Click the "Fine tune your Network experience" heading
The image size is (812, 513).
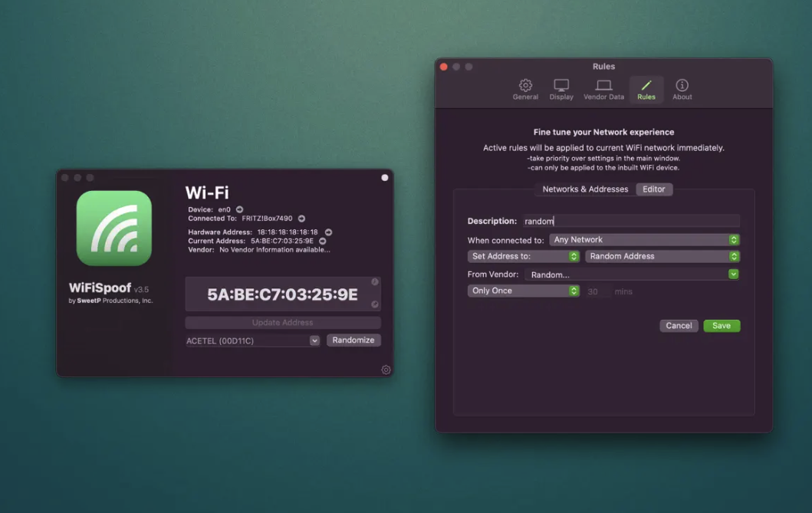click(603, 132)
